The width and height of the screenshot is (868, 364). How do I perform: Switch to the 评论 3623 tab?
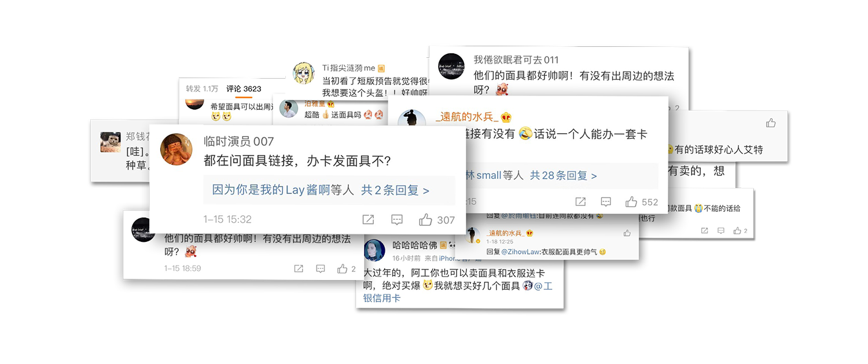[244, 89]
